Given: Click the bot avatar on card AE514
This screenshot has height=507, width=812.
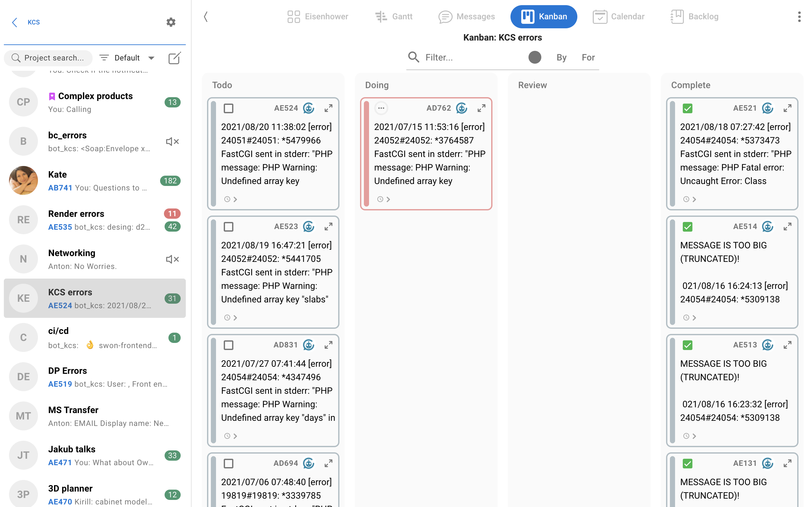Looking at the screenshot, I should [x=767, y=226].
